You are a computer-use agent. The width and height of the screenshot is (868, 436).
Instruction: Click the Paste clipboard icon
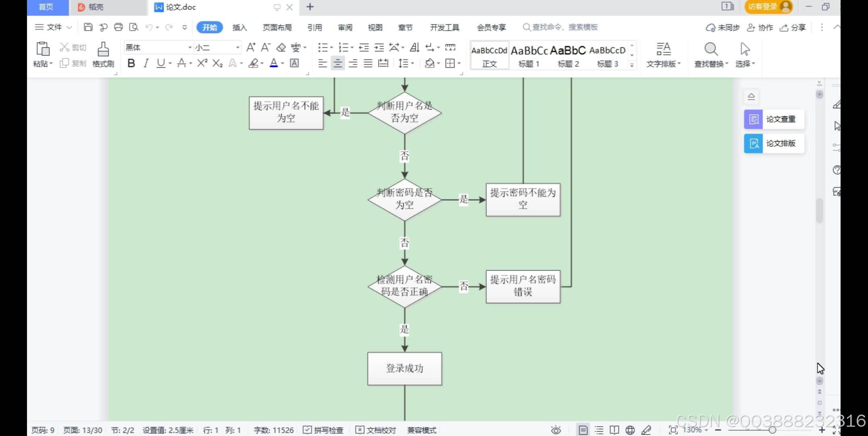click(43, 49)
